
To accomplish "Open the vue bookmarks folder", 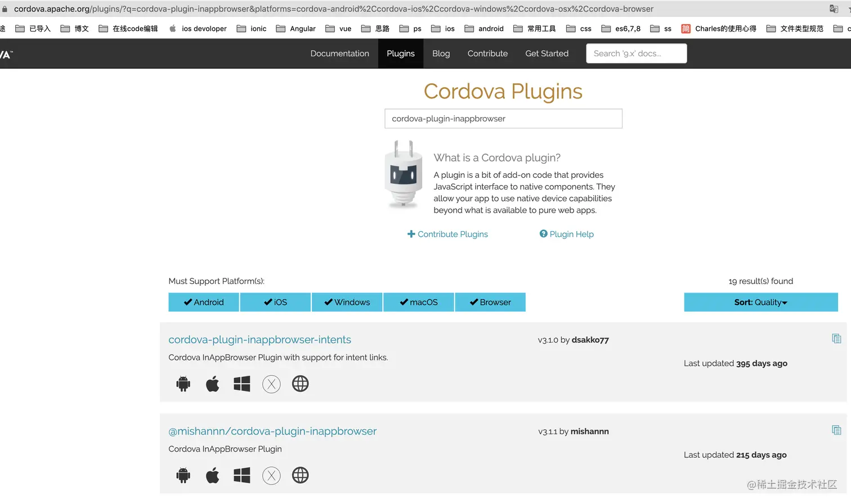I will 338,29.
